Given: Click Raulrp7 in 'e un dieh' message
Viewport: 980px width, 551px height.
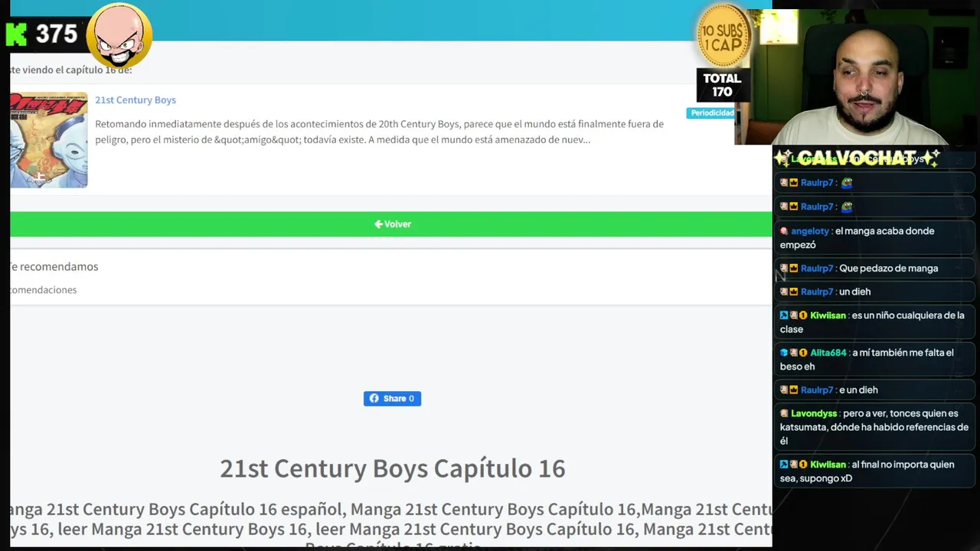Looking at the screenshot, I should [816, 390].
